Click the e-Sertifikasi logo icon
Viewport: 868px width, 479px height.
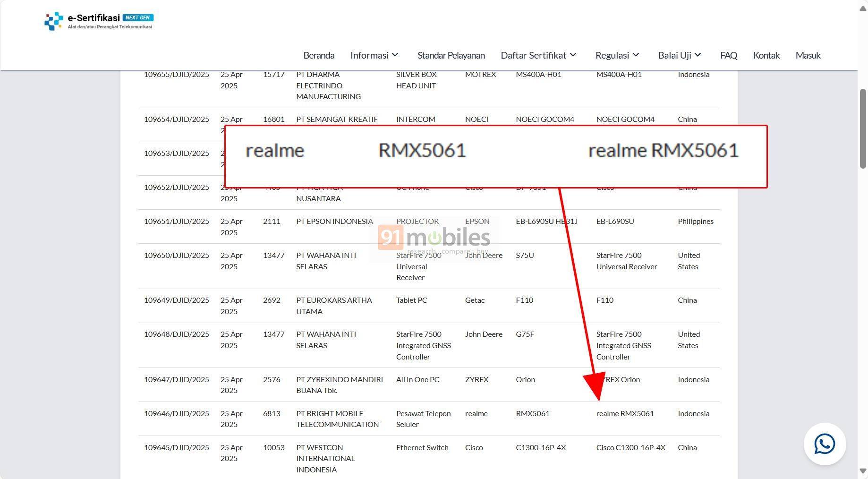(54, 21)
